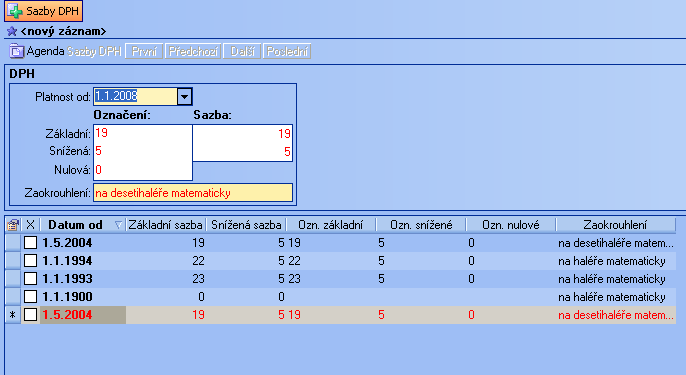Edit the Základní sazba value field
Image resolution: width=686 pixels, height=375 pixels.
[x=243, y=134]
